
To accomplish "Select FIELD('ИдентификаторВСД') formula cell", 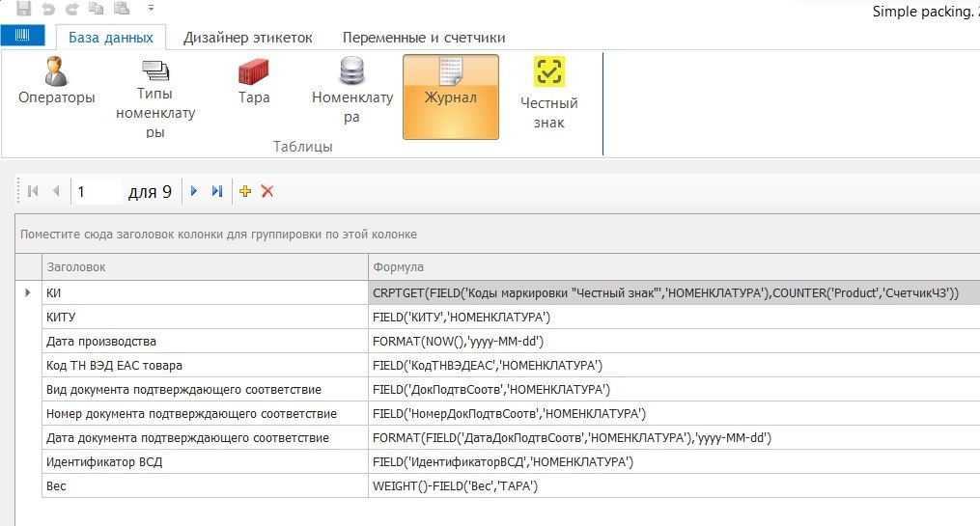I will click(x=674, y=461).
